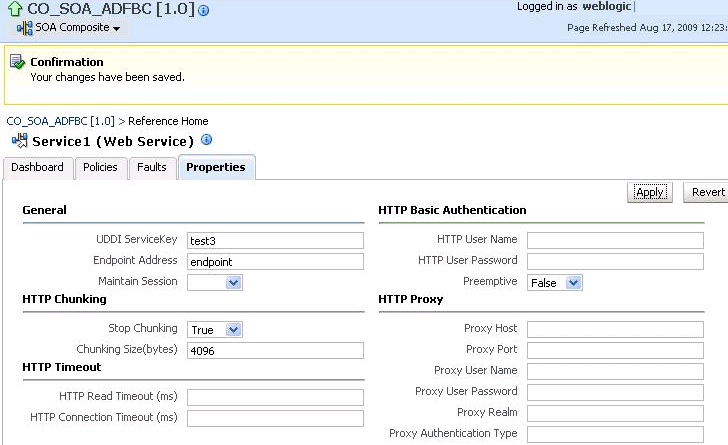This screenshot has height=445, width=728.
Task: Click the Proxy Authentication Type field
Action: (x=615, y=434)
